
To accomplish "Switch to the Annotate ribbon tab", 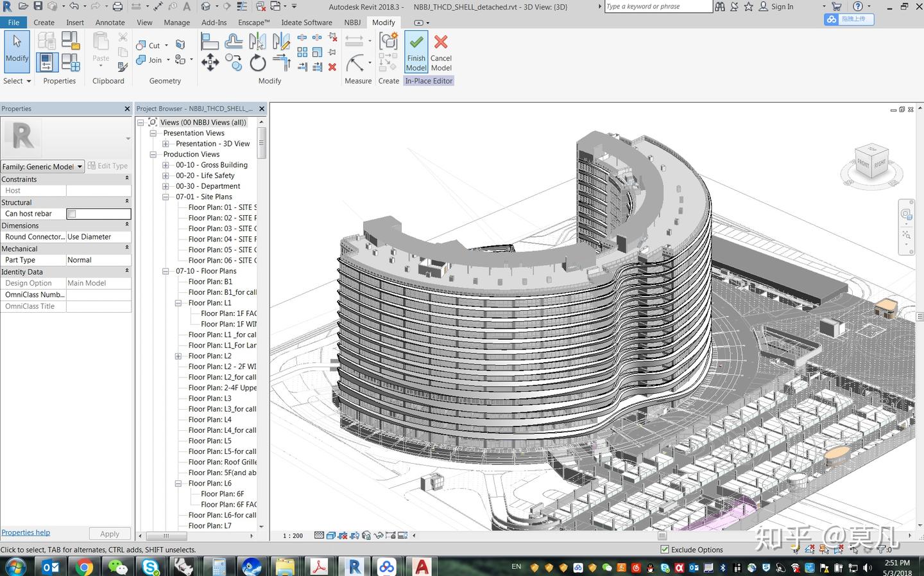I will pos(110,22).
